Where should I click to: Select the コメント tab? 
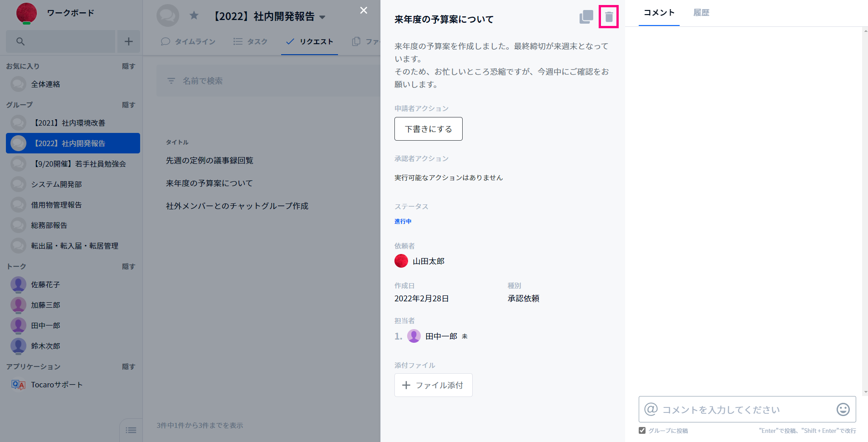click(x=659, y=13)
